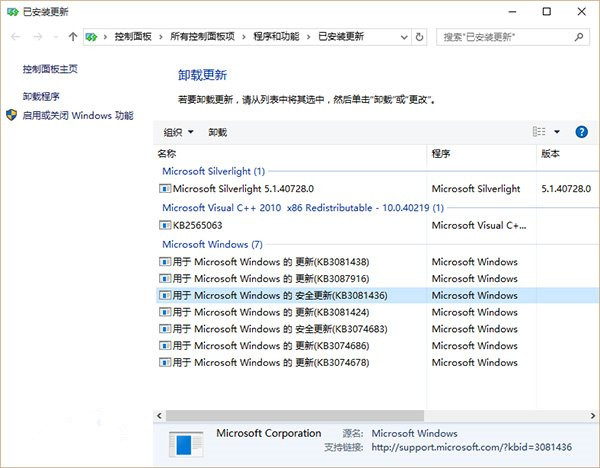This screenshot has height=468, width=600.
Task: Click version cell 5.1.40728.0
Action: [x=566, y=189]
